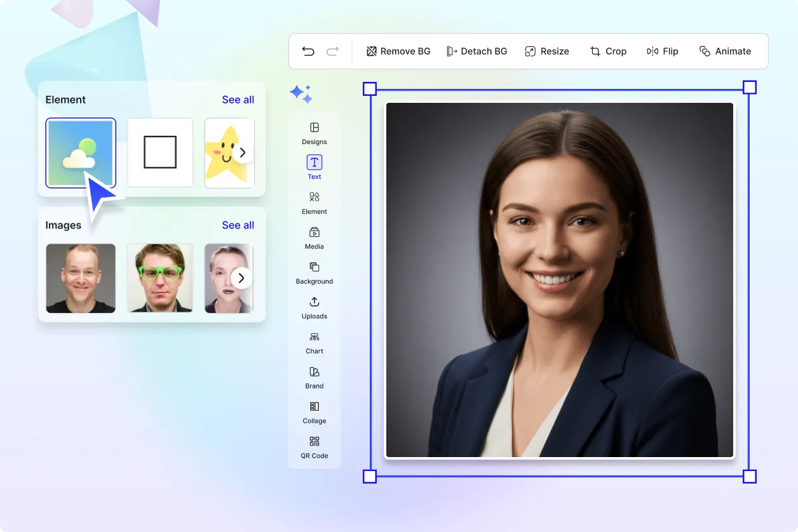Open the Media panel
798x532 pixels.
(314, 238)
